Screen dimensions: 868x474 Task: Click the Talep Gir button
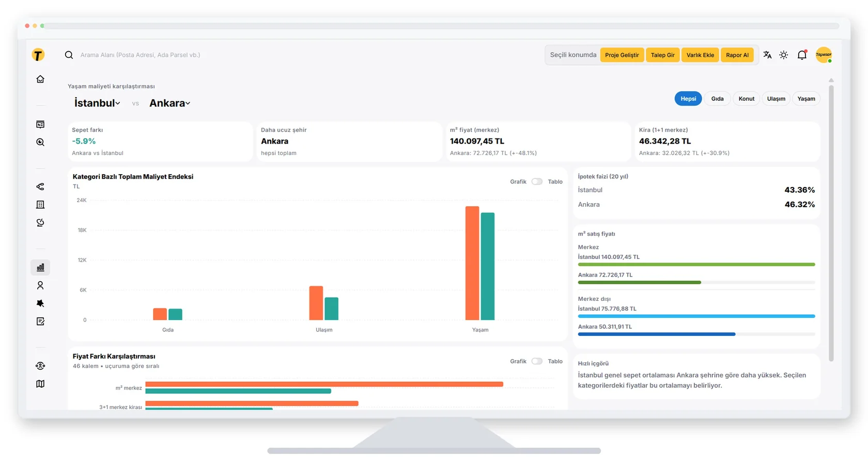(663, 55)
